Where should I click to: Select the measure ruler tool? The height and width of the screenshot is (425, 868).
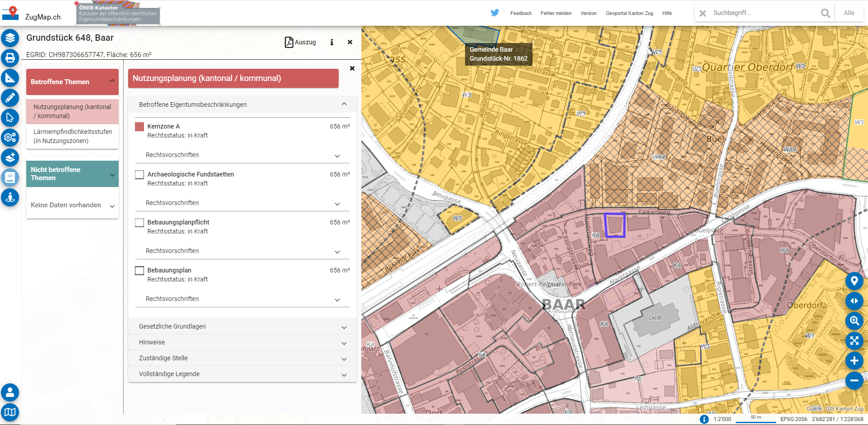coord(10,78)
